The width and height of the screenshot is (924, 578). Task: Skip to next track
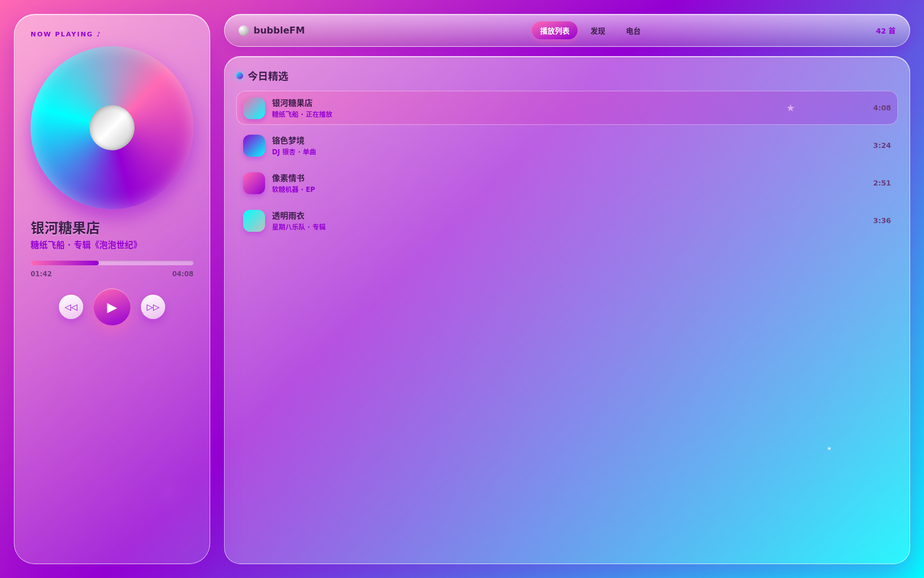coord(153,307)
